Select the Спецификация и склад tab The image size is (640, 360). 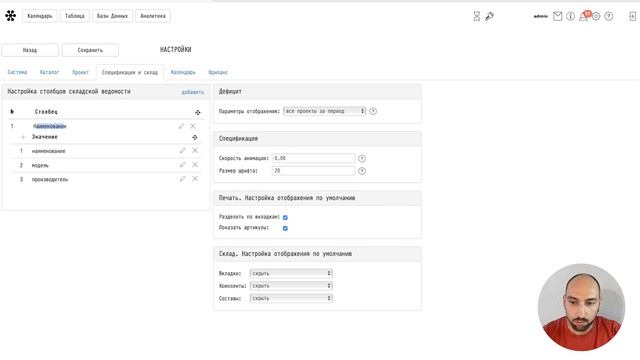(130, 72)
